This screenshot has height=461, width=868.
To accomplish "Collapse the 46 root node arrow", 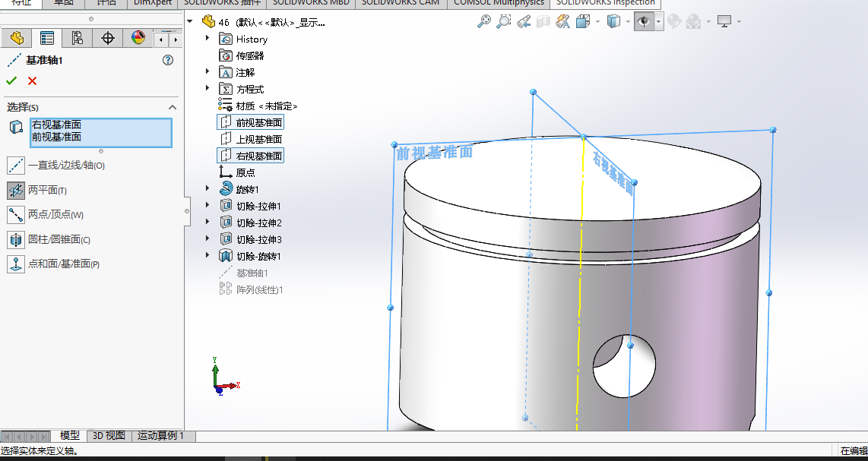I will coord(190,21).
